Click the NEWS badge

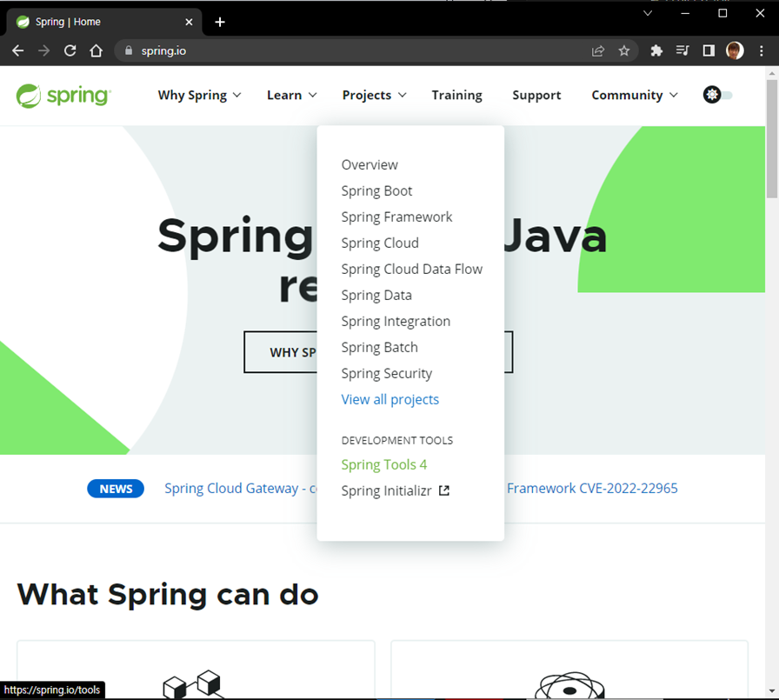[x=116, y=489]
